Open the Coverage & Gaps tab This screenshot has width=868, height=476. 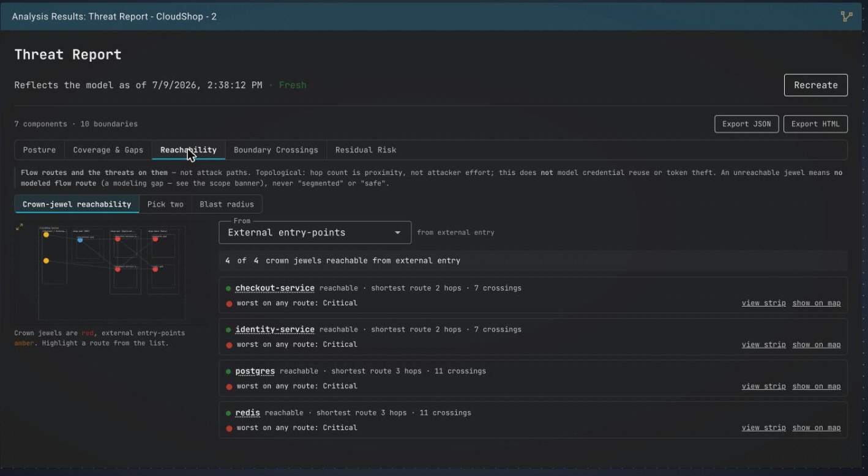[x=108, y=150]
